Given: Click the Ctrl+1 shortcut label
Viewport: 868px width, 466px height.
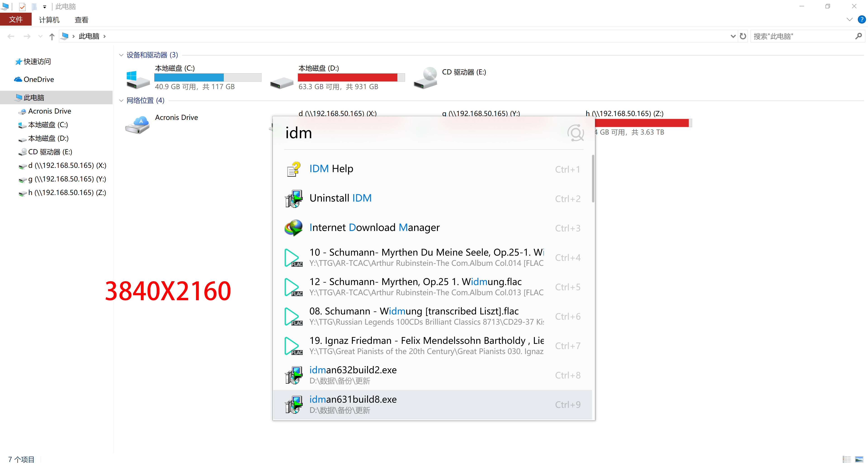Looking at the screenshot, I should (568, 169).
